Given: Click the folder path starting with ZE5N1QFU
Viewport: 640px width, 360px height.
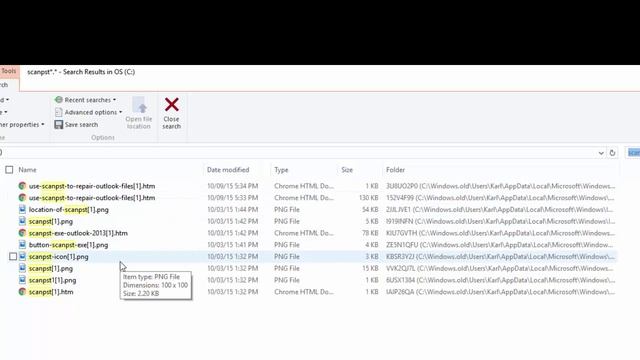Looking at the screenshot, I should pos(500,245).
